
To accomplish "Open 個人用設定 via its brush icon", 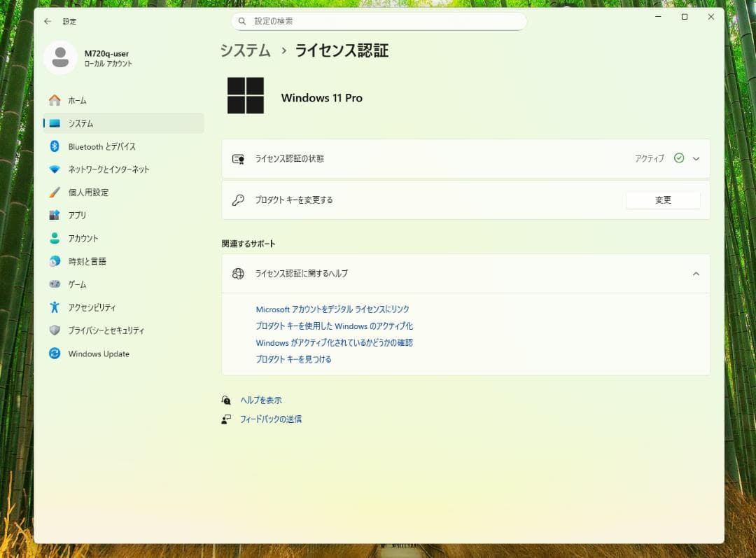I will [x=54, y=192].
